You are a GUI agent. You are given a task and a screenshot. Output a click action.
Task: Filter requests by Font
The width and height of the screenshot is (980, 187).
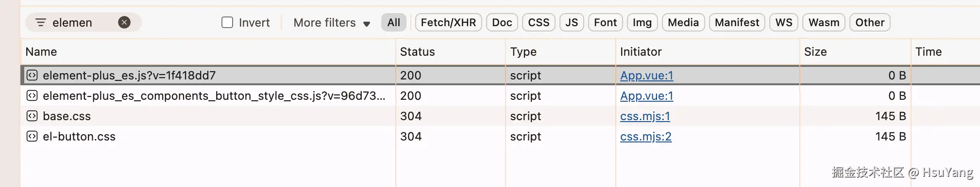pyautogui.click(x=605, y=22)
